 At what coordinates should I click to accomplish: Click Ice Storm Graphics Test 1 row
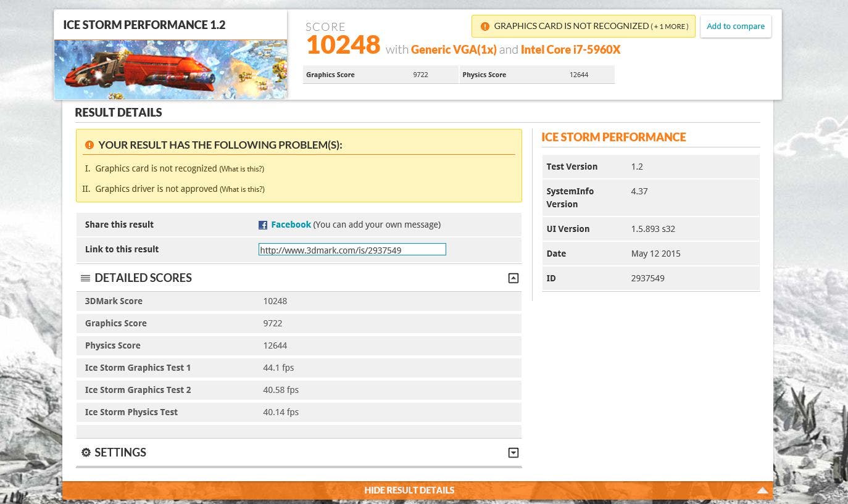coord(299,368)
